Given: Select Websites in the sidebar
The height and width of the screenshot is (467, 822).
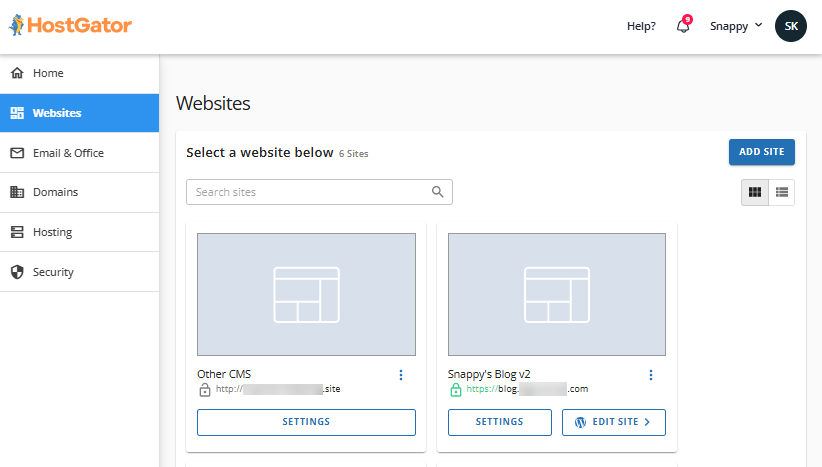Looking at the screenshot, I should (x=79, y=113).
